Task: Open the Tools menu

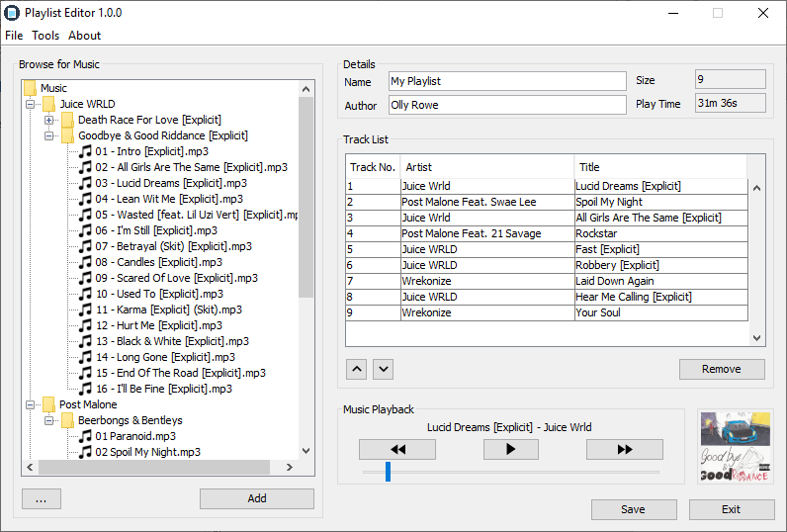Action: tap(45, 36)
